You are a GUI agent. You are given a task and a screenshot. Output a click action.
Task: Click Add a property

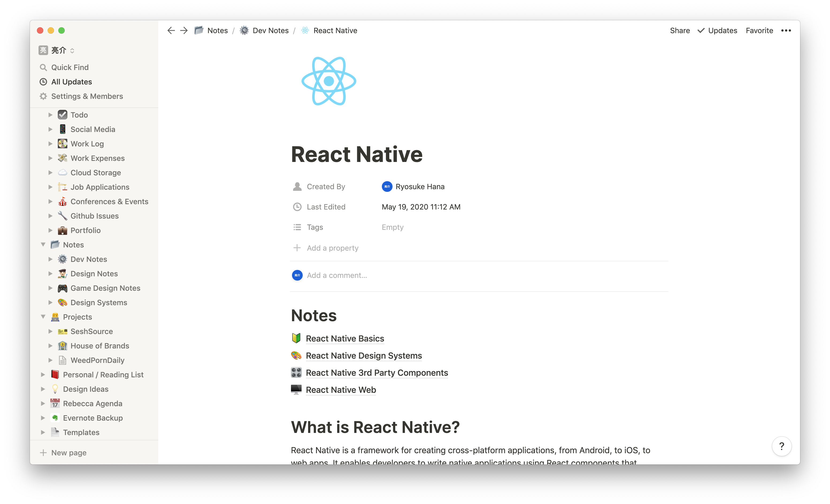(332, 248)
